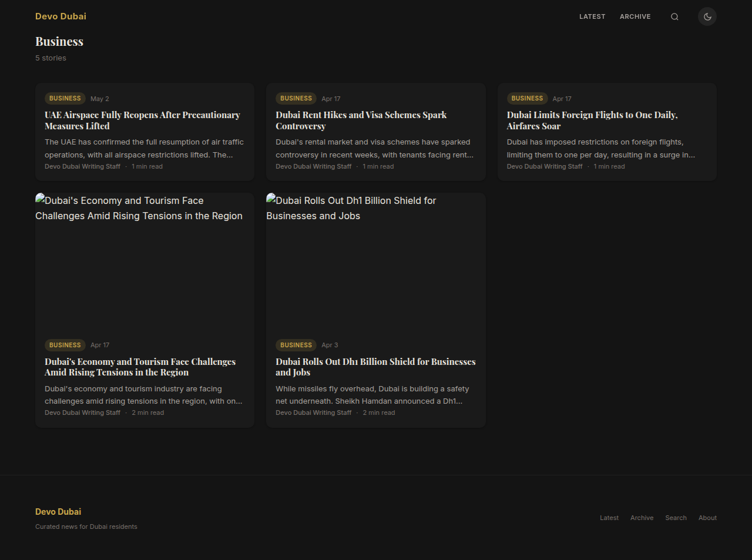Click '2 min read' on Economy and Tourism card
Viewport: 752px width, 560px height.
[148, 413]
